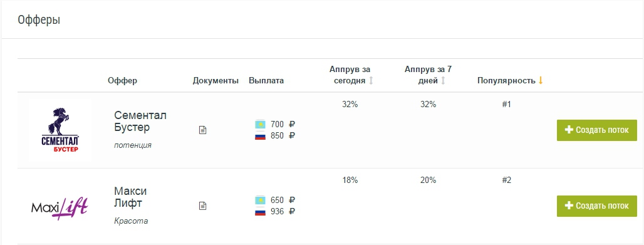This screenshot has height=245, width=644.
Task: Open the Макси Лифт document icon
Action: coord(202,206)
